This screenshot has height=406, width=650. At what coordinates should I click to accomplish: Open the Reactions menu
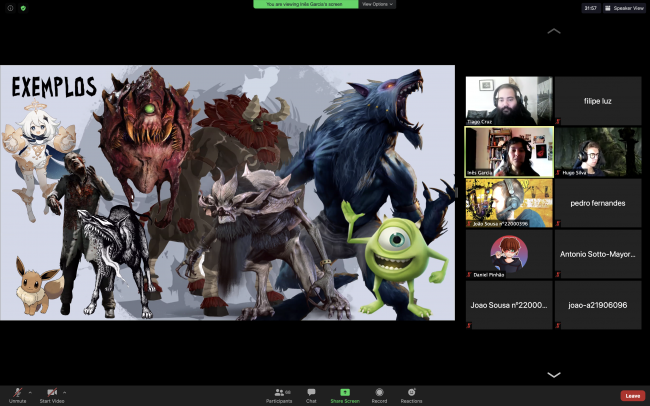[411, 392]
